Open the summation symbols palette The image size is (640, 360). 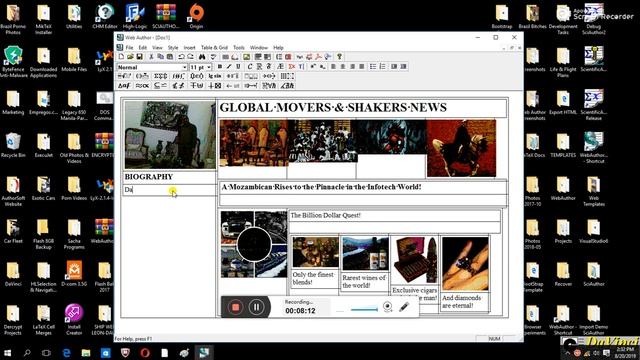click(x=160, y=76)
